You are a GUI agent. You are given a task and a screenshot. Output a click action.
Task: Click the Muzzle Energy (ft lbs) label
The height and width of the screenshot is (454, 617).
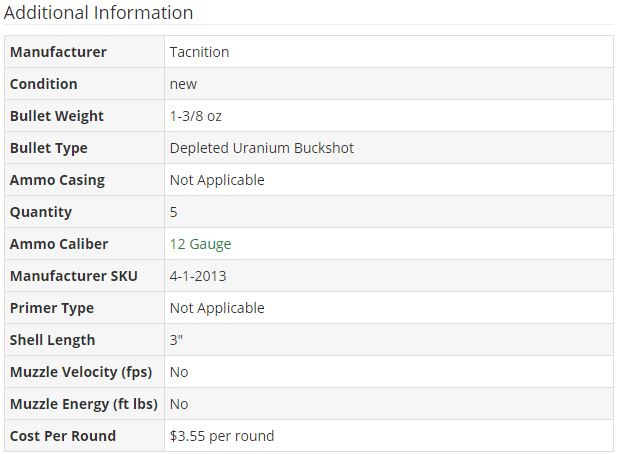coord(84,404)
